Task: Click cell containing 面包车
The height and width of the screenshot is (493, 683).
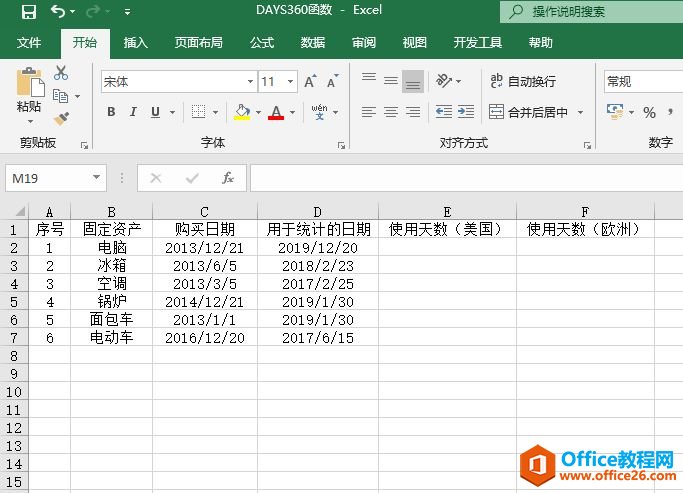Action: 112,319
